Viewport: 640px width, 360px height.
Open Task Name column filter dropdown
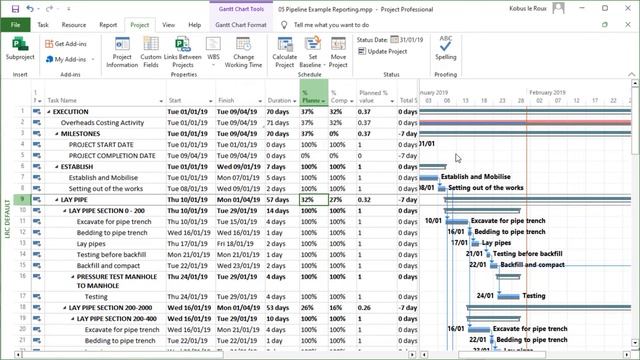click(x=161, y=101)
